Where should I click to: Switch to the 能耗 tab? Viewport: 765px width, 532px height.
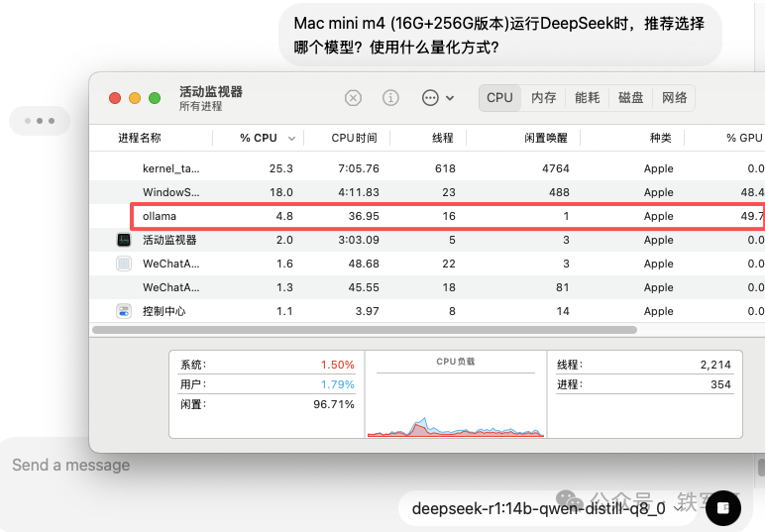[x=587, y=98]
